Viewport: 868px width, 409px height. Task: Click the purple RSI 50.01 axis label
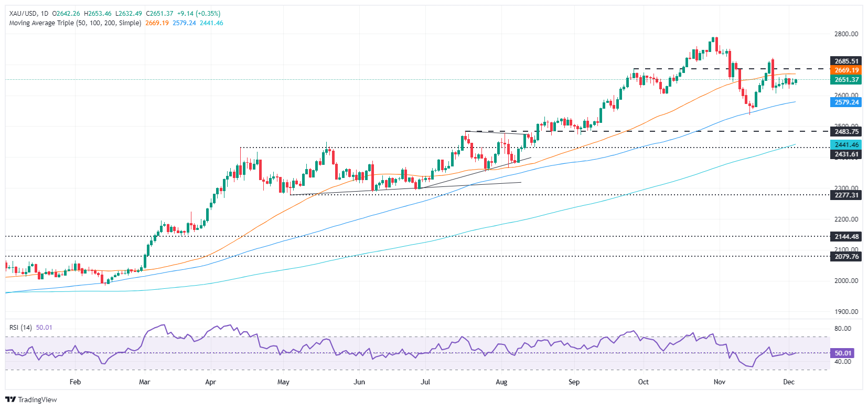842,353
